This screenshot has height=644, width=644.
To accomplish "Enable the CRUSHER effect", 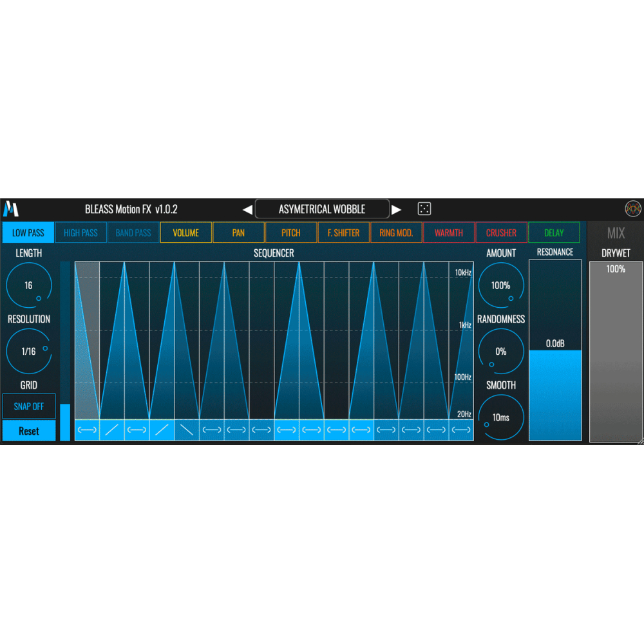I will point(501,233).
